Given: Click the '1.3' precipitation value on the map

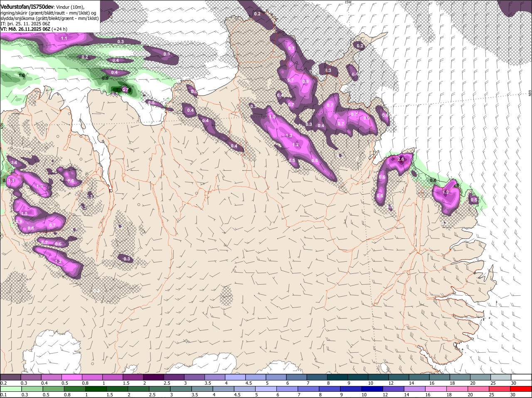Looking at the screenshot, I should point(289,135).
